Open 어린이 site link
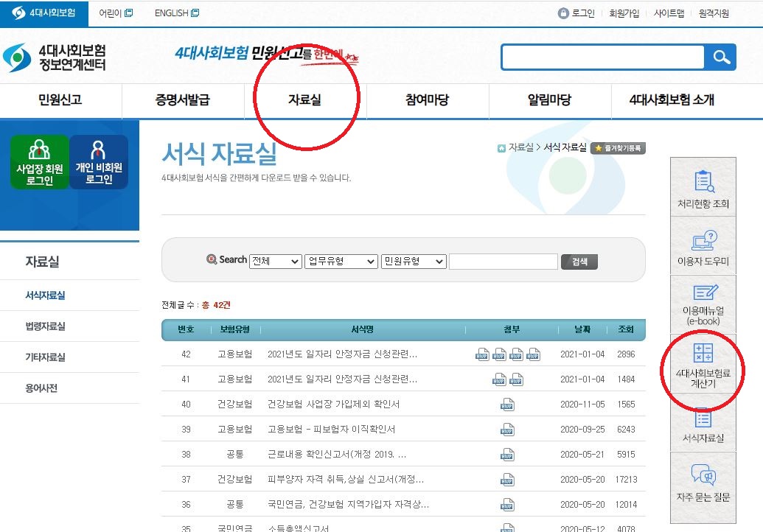The image size is (763, 532). (116, 13)
